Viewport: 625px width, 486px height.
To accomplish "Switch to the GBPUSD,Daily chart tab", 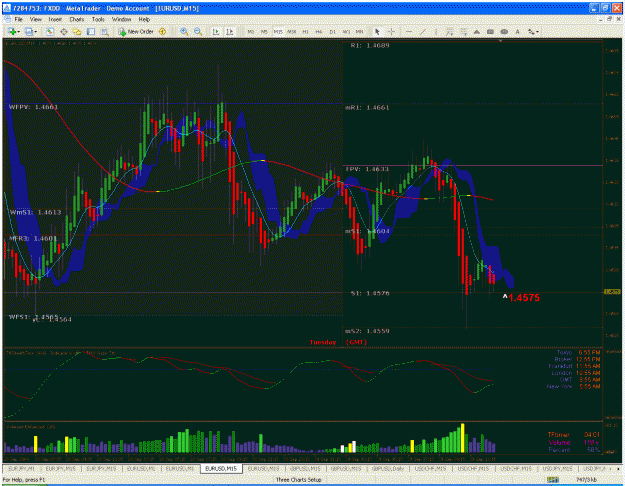I will 388,468.
